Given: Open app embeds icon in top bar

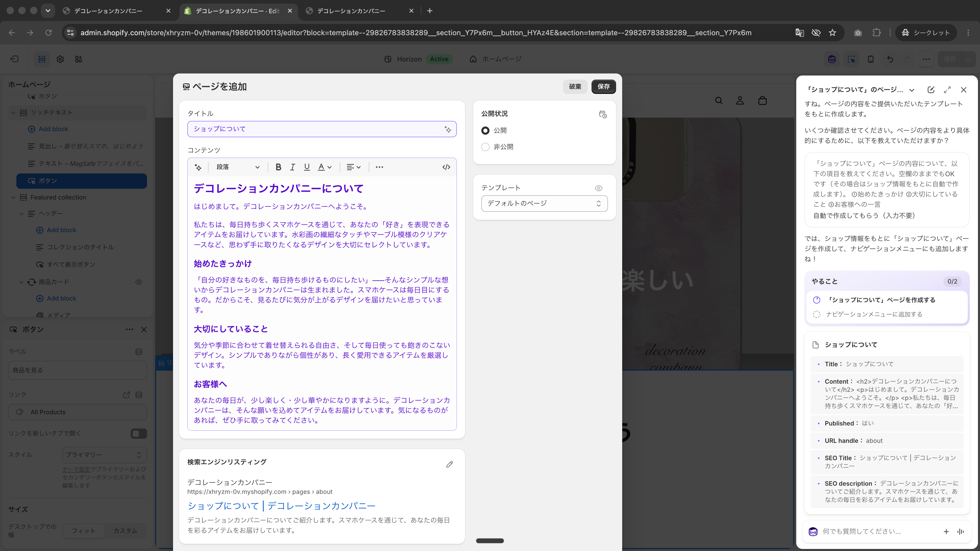Looking at the screenshot, I should [x=78, y=59].
